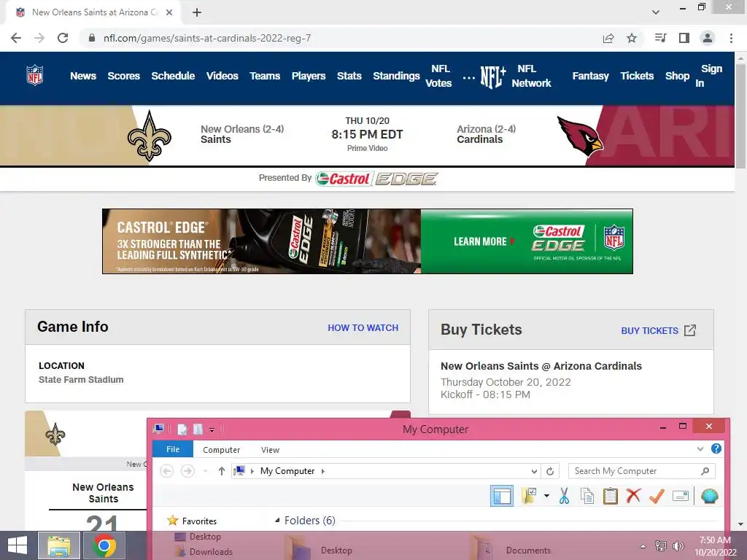The image size is (747, 560).
Task: Open the taskbar clock showing 7:50 AM
Action: tap(715, 545)
